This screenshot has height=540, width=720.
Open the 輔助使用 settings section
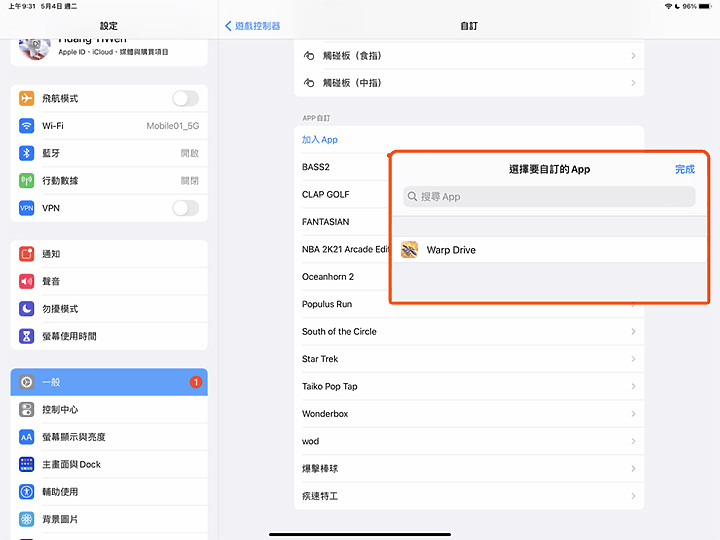point(109,492)
